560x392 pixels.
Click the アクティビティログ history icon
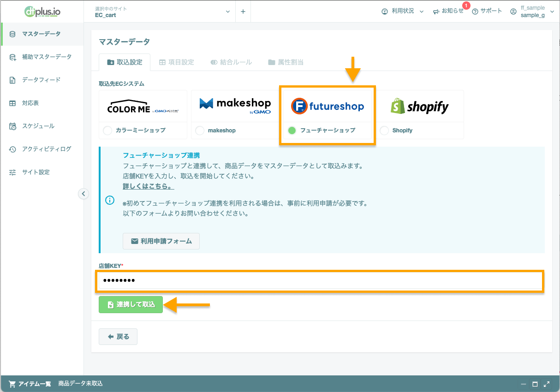click(x=12, y=149)
